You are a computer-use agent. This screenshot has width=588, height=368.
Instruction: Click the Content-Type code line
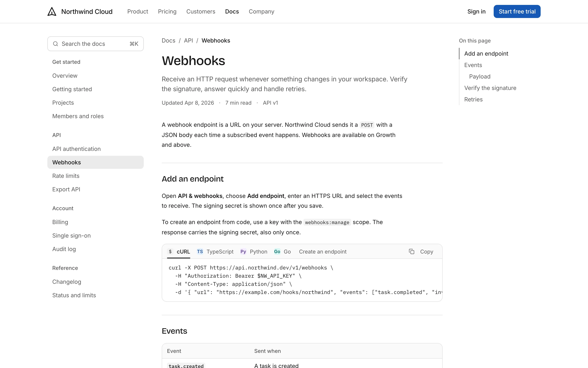233,284
